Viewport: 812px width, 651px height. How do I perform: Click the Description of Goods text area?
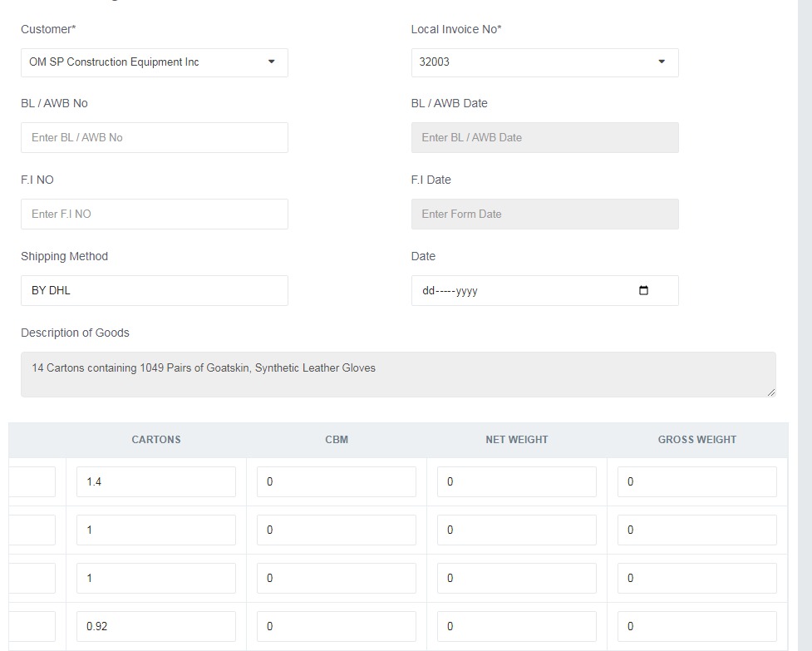tap(397, 374)
